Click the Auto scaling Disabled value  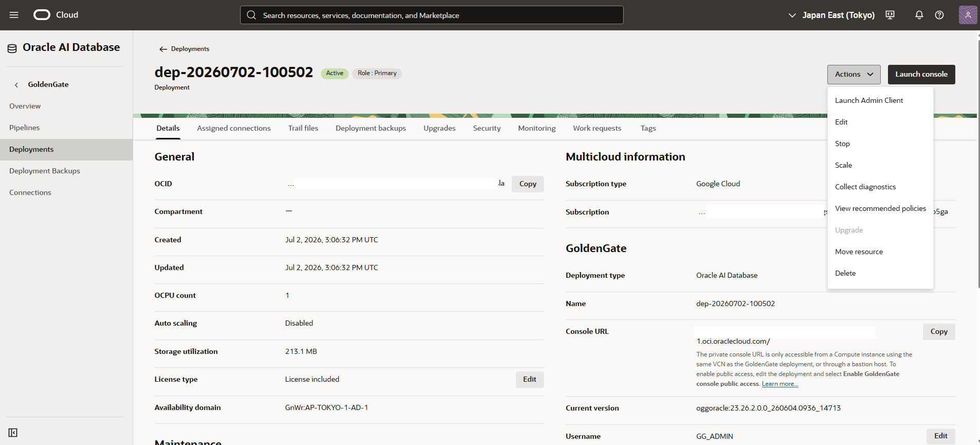[x=299, y=323]
